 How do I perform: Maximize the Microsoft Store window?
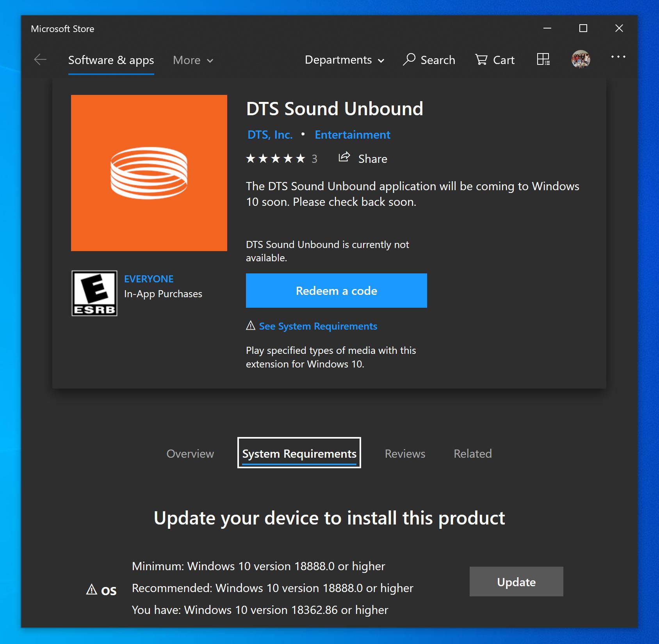click(x=583, y=28)
